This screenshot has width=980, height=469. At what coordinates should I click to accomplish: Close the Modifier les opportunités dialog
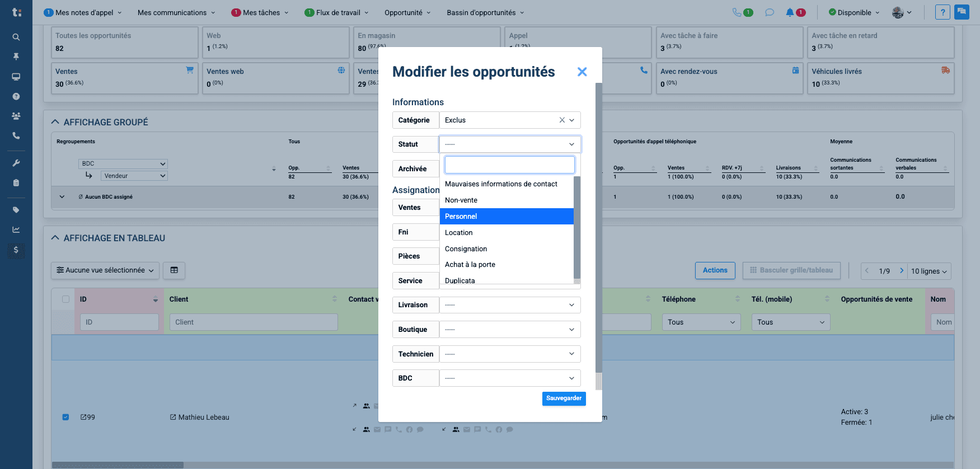[582, 72]
